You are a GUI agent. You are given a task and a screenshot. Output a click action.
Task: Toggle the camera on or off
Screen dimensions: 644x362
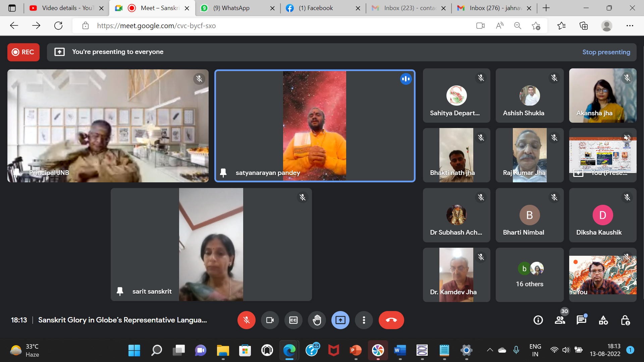pyautogui.click(x=270, y=320)
